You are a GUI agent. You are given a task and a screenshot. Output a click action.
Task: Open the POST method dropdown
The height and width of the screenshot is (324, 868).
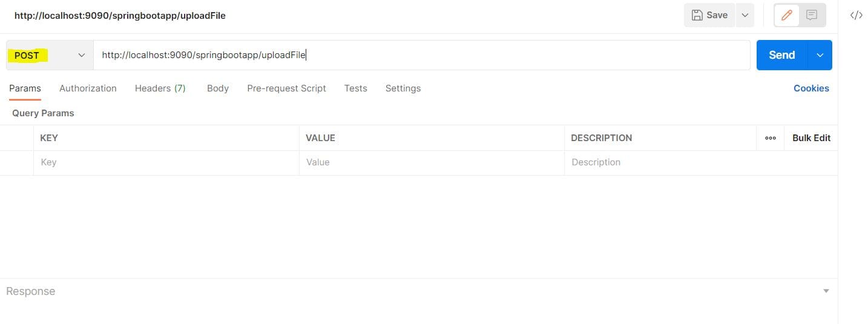[50, 55]
